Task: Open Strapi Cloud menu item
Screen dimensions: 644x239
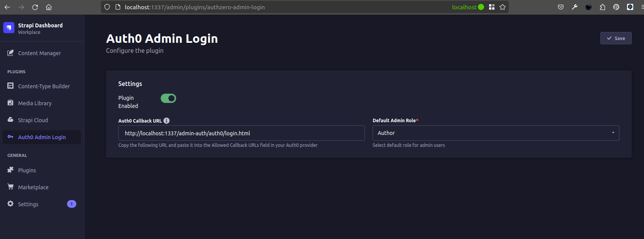Action: pyautogui.click(x=42, y=120)
